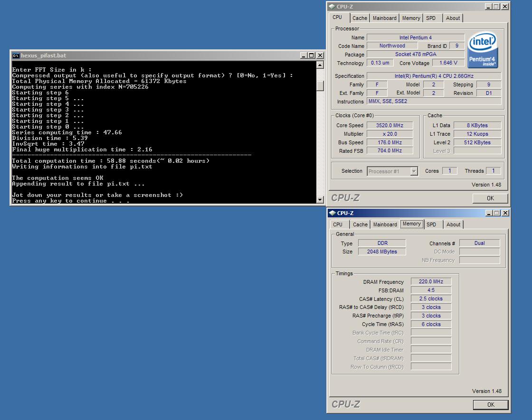Minimize the CPU-Z Memory window
This screenshot has height=420, width=532.
[x=489, y=213]
